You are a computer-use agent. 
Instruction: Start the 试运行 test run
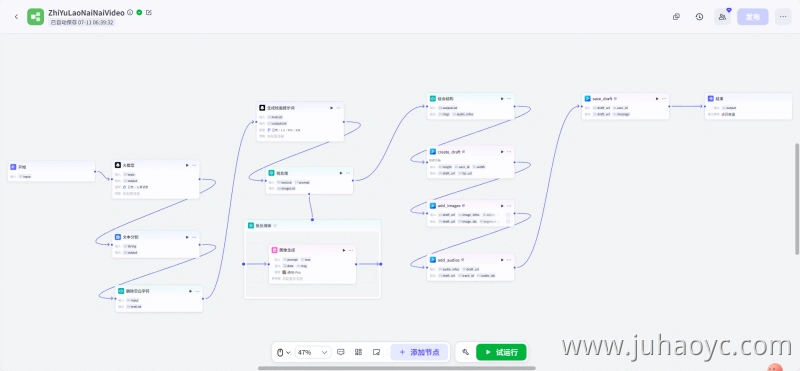tap(501, 352)
